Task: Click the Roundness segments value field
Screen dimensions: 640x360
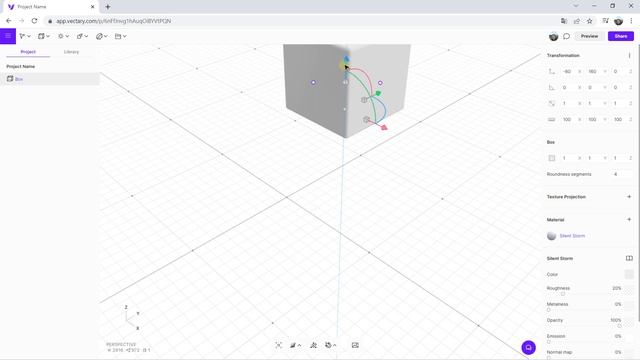Action: 616,174
